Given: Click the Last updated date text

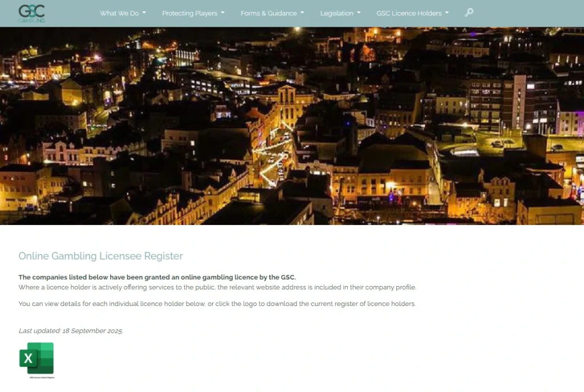Looking at the screenshot, I should coord(71,330).
